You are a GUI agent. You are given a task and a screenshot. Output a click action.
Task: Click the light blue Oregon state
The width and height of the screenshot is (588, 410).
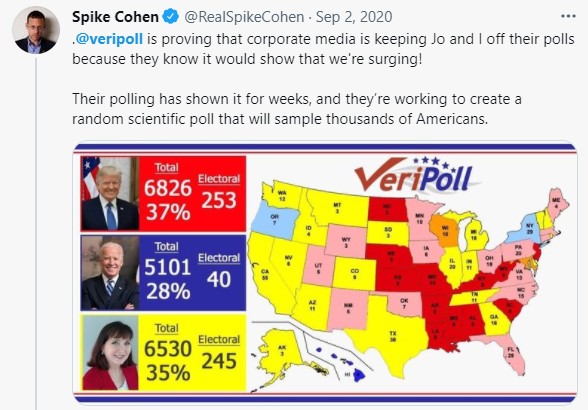[273, 220]
